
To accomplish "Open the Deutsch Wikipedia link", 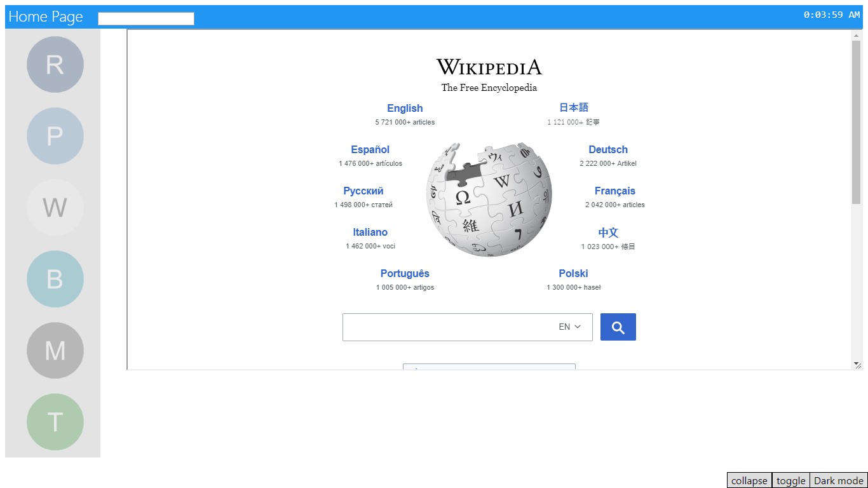I will [x=608, y=149].
